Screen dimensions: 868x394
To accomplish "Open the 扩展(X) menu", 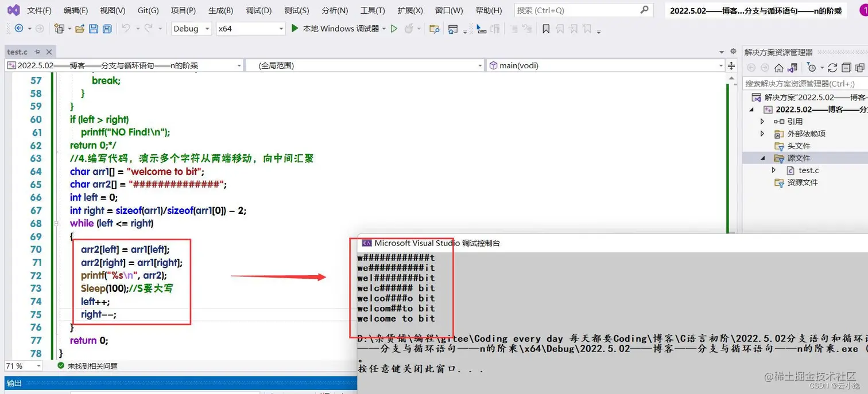I will pos(410,10).
